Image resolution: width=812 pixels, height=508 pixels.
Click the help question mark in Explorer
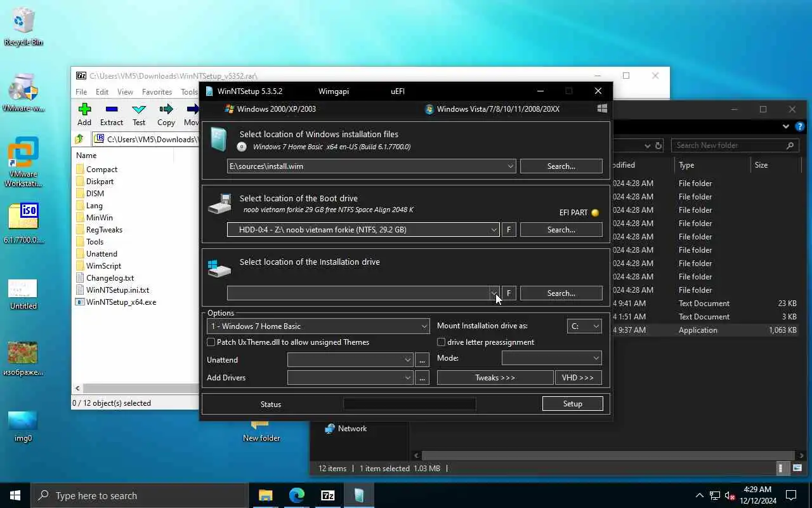(x=800, y=127)
